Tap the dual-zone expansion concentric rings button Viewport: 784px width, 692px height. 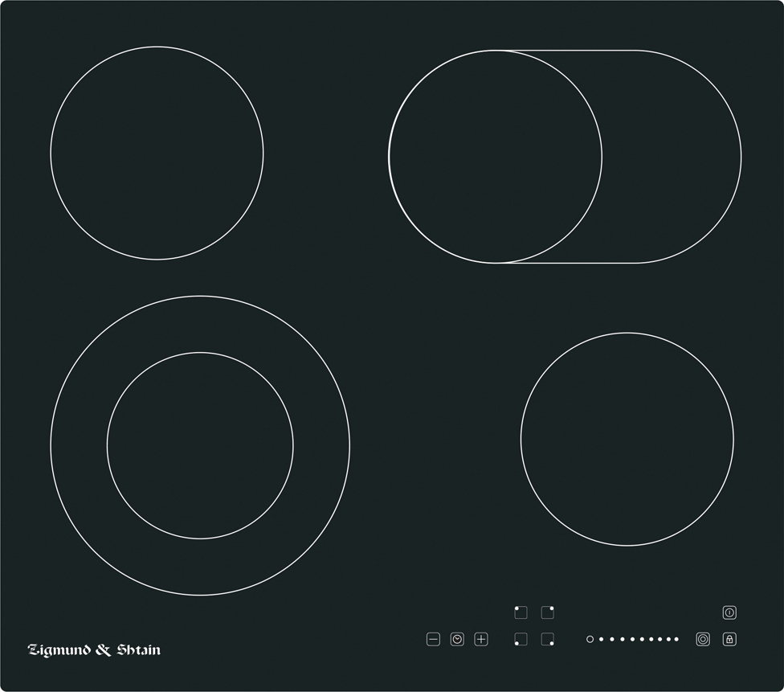click(703, 639)
